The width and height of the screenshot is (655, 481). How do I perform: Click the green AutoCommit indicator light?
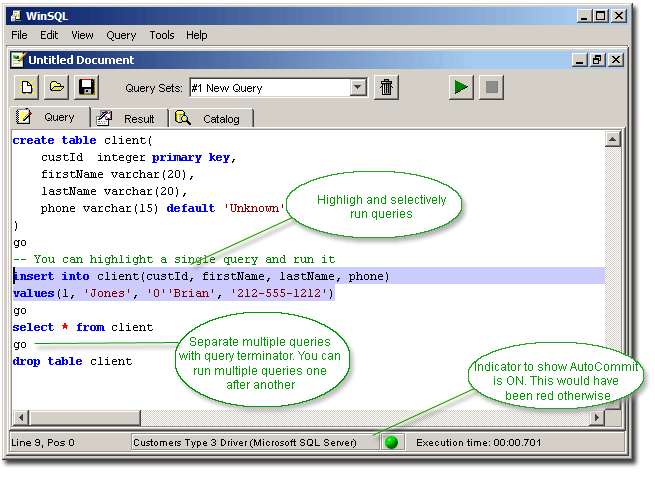point(391,442)
